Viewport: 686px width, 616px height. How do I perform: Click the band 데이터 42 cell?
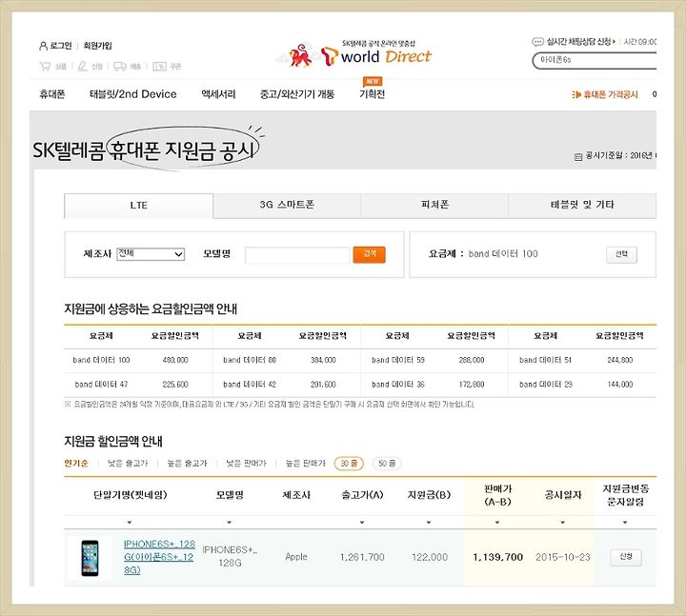point(250,385)
